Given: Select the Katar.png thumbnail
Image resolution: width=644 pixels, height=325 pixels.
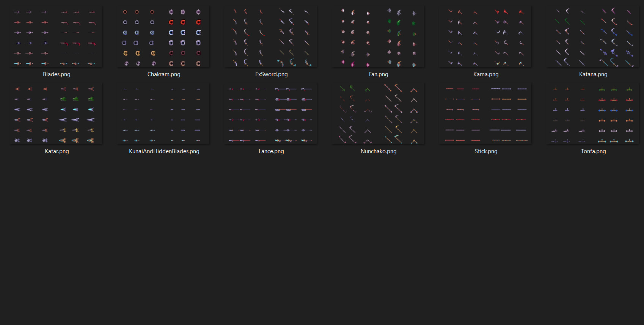Looking at the screenshot, I should (57, 114).
